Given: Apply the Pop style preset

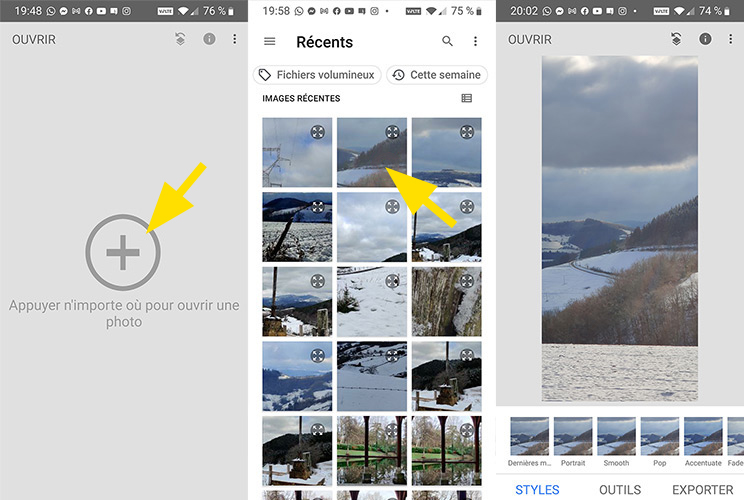Looking at the screenshot, I should coord(660,442).
